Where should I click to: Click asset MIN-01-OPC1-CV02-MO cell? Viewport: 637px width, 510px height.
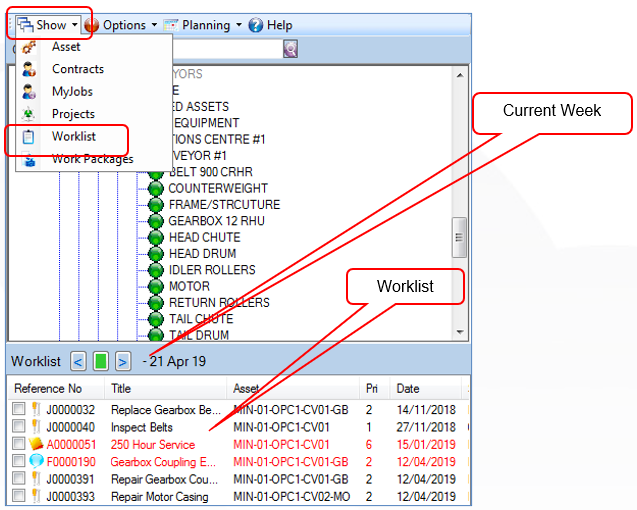click(292, 497)
